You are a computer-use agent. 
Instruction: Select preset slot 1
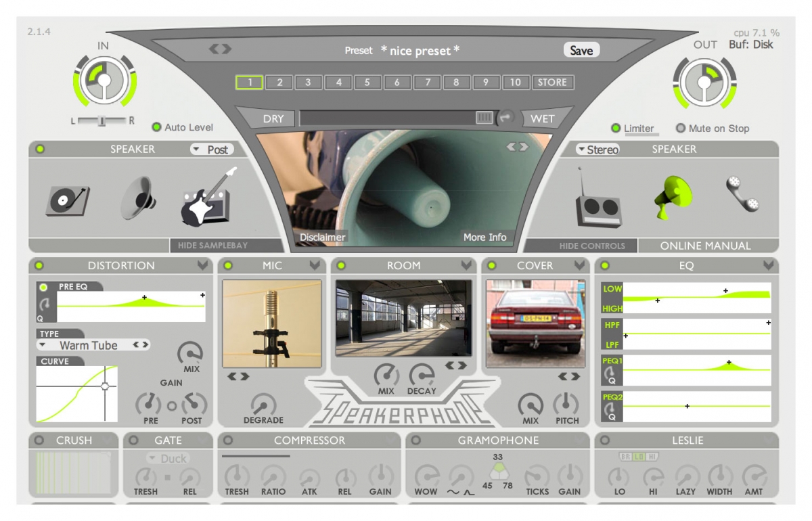[249, 83]
